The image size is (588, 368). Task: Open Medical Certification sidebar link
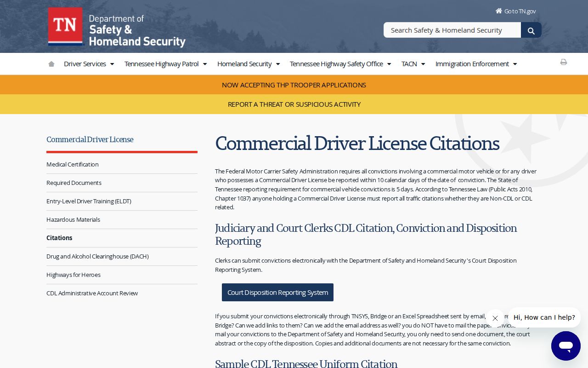pos(73,165)
